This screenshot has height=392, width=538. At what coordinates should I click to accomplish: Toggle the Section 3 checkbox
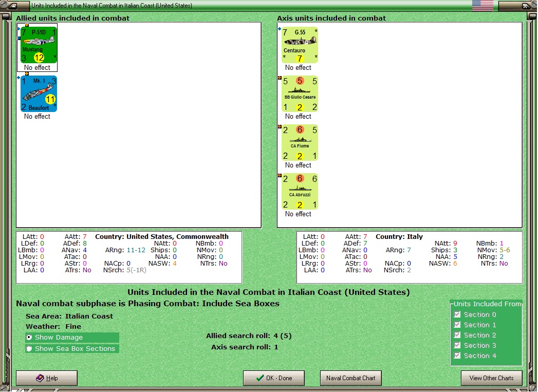tap(457, 345)
